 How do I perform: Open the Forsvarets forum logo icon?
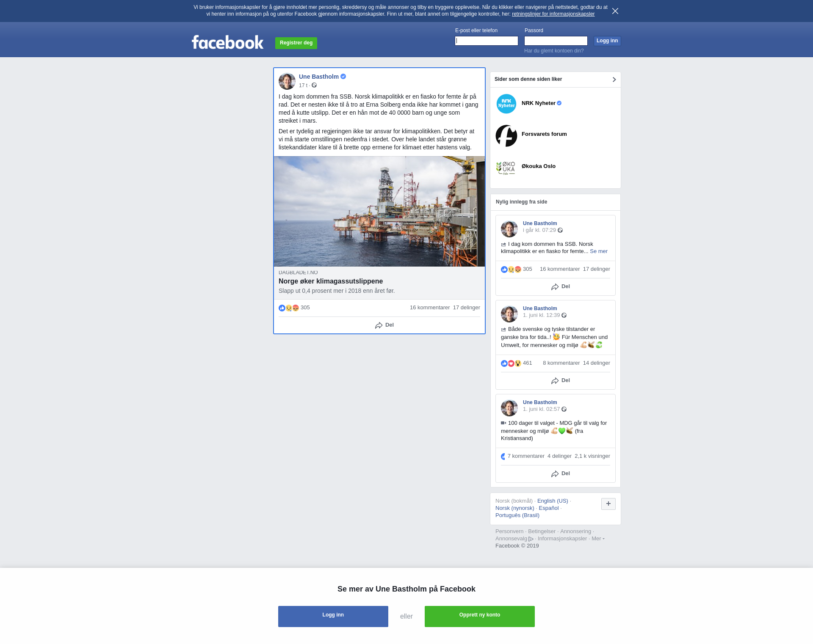(506, 136)
